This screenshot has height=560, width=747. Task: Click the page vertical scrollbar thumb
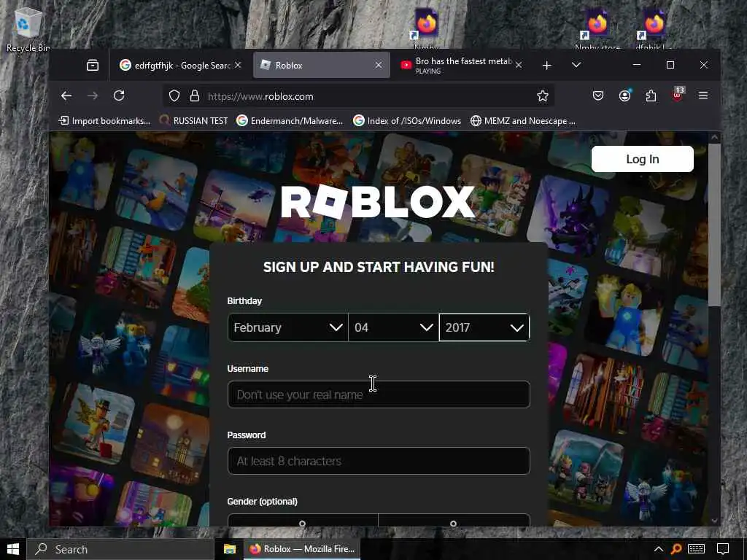pyautogui.click(x=714, y=225)
